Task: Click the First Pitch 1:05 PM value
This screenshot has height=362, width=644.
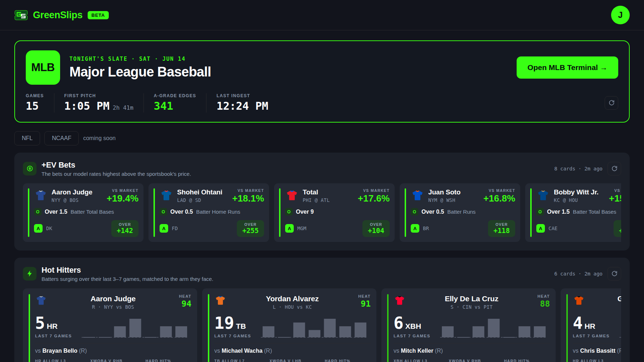Action: pos(87,106)
